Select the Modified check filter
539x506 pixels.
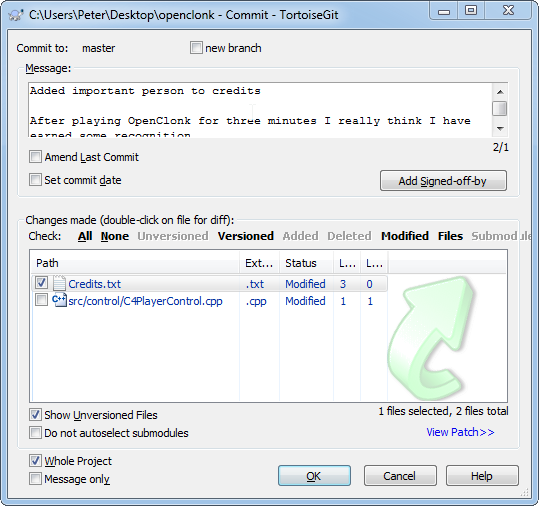point(405,236)
